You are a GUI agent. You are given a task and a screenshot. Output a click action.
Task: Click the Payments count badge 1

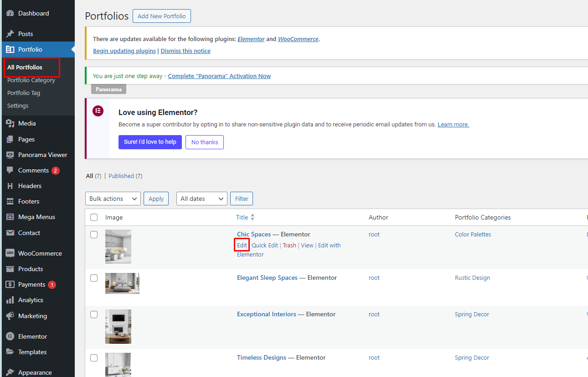click(52, 285)
